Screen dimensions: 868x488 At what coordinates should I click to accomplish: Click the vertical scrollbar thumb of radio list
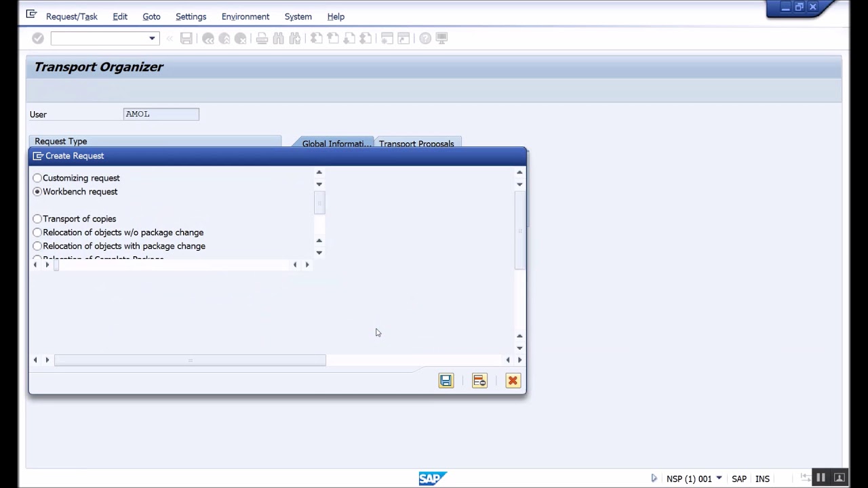click(319, 203)
